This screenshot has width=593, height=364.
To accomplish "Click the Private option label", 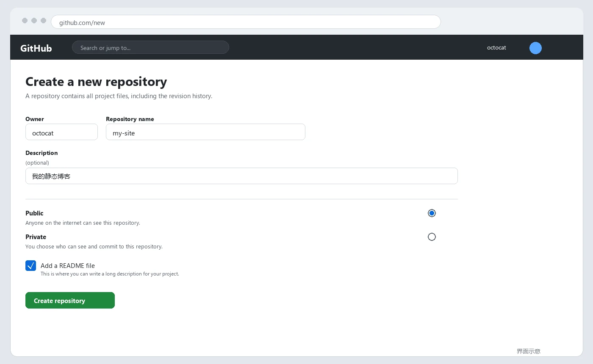I will 36,237.
